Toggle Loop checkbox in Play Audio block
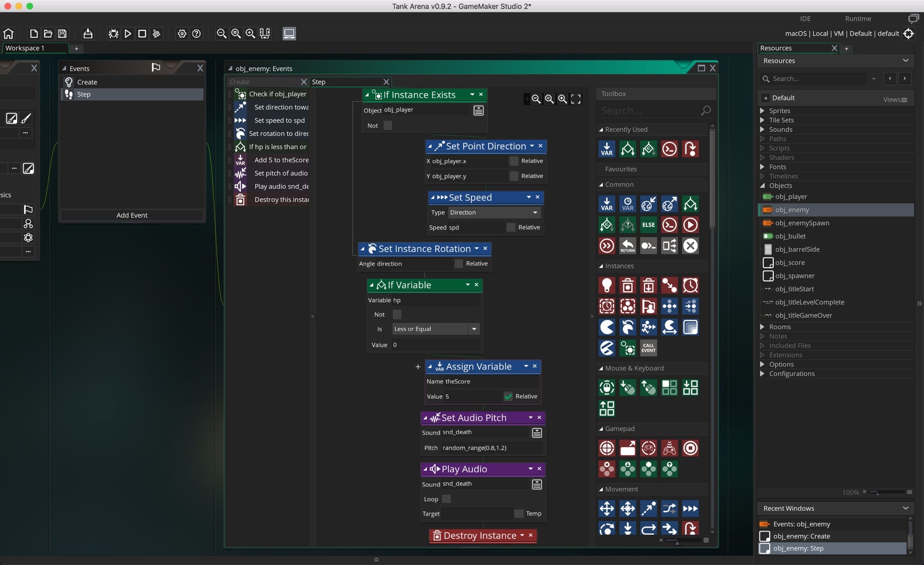 tap(447, 498)
